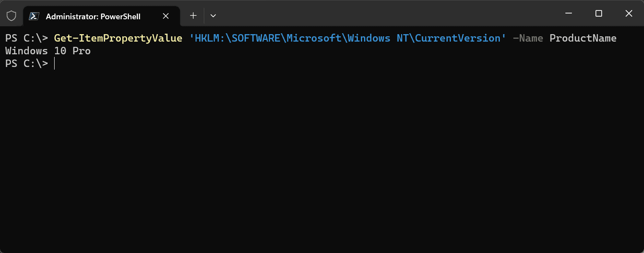Click the empty terminal background region
Screen dimensions: 644x253
[x=306, y=153]
